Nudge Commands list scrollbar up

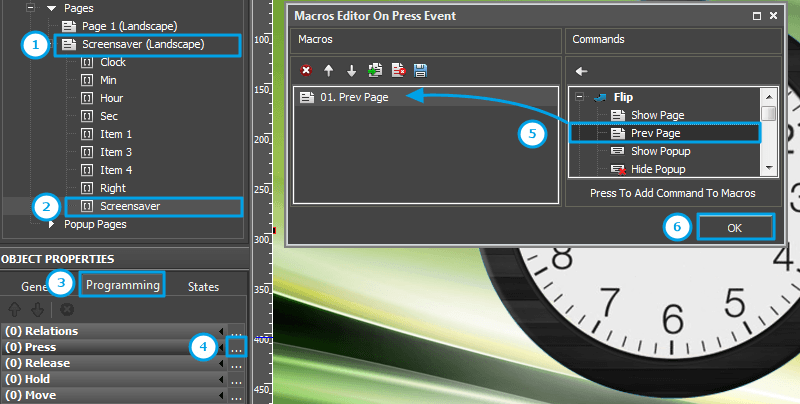tap(769, 96)
